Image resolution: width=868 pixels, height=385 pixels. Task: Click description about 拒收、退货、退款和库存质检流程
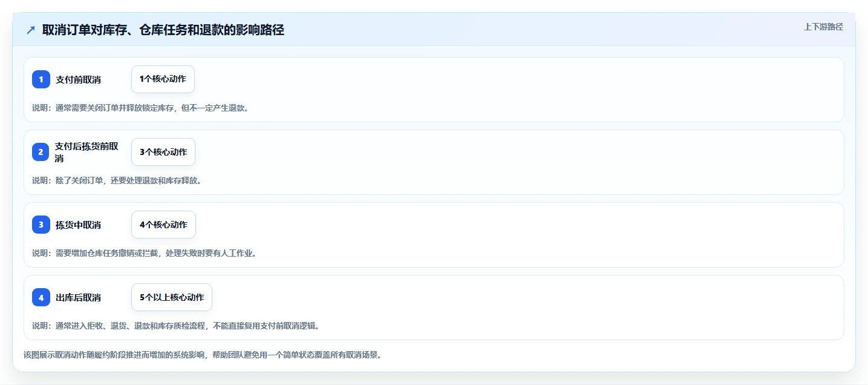(175, 326)
